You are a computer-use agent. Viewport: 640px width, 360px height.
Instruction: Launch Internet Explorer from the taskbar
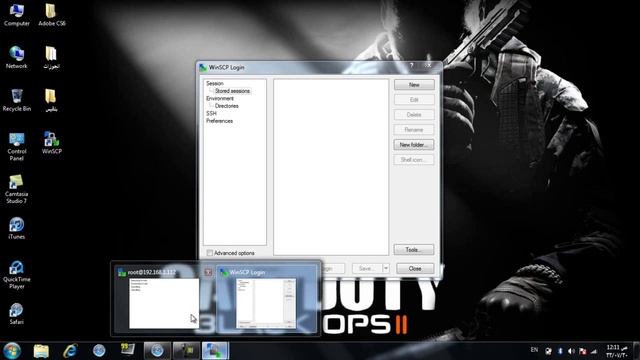[x=70, y=351]
